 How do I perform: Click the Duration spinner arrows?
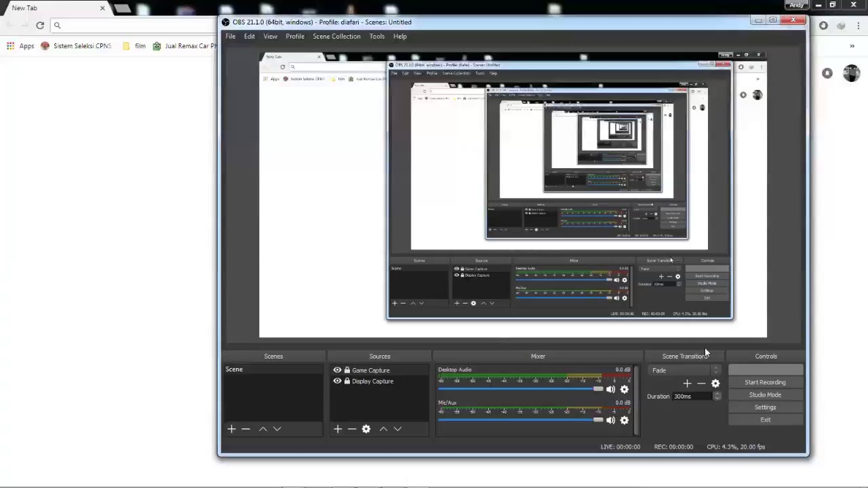click(x=717, y=396)
